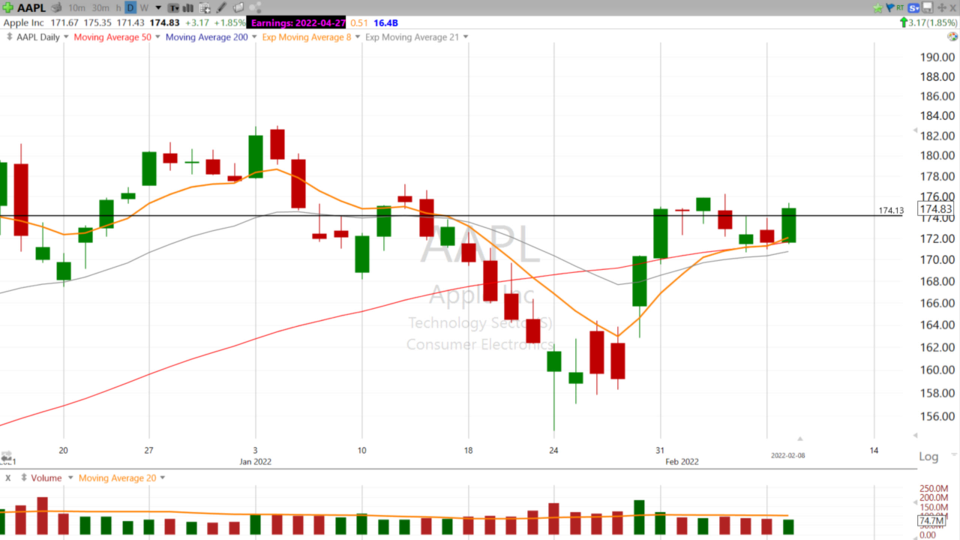Click the Earnings: 2022-04-27 label
Screen dimensions: 960x540
click(x=297, y=22)
